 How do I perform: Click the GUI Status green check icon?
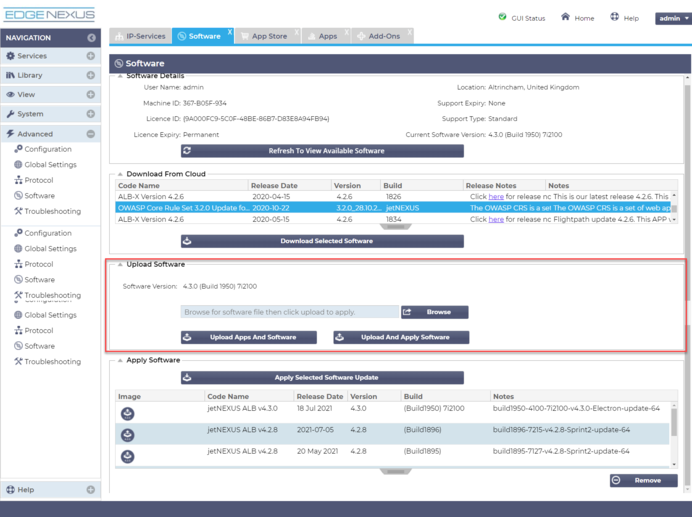pyautogui.click(x=502, y=17)
